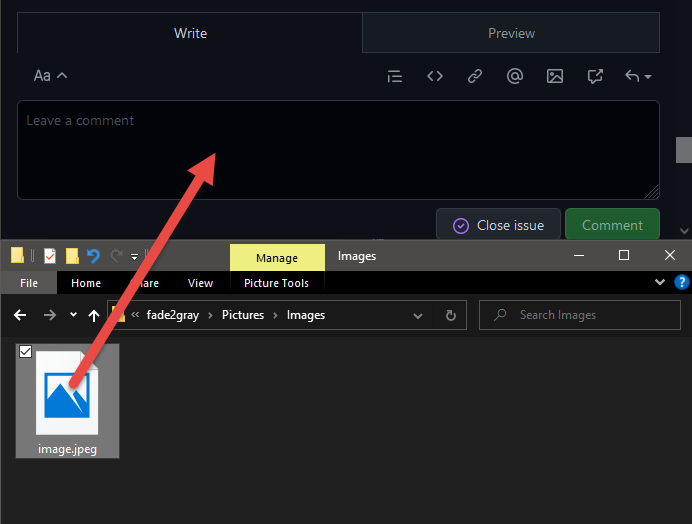Add a link using the chain icon
The image size is (692, 524).
(475, 76)
